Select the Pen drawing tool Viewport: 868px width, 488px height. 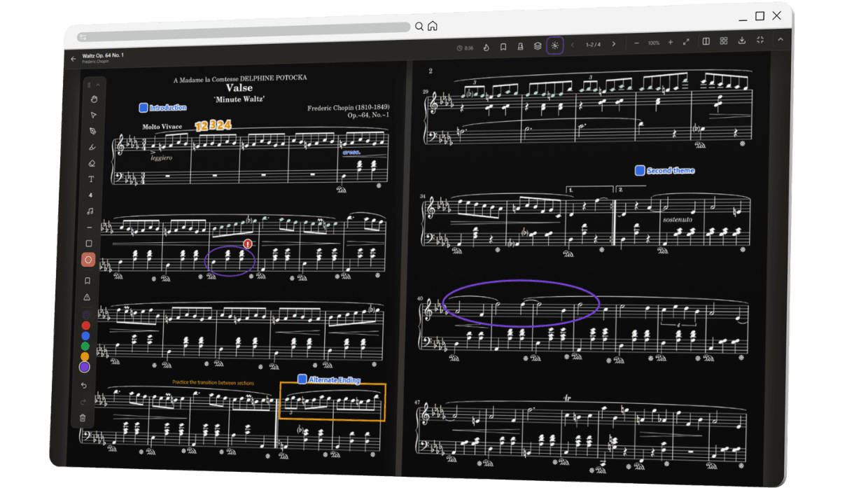(x=92, y=132)
